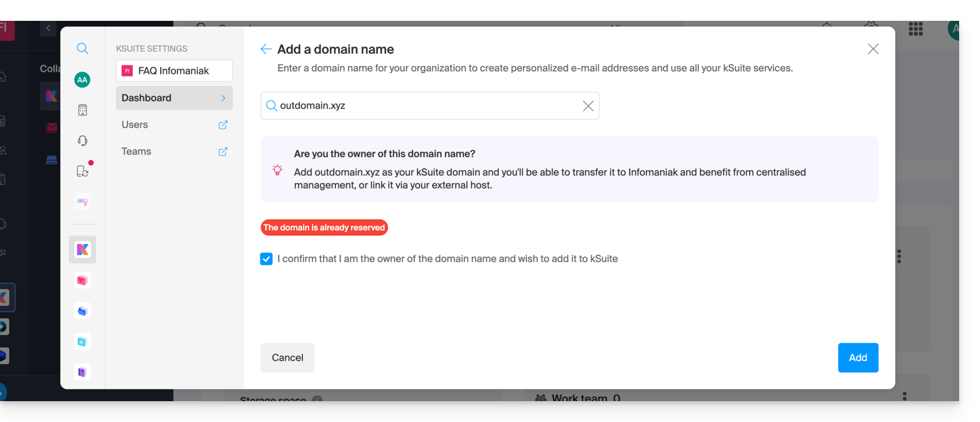Click the search icon in the sidebar

(82, 49)
